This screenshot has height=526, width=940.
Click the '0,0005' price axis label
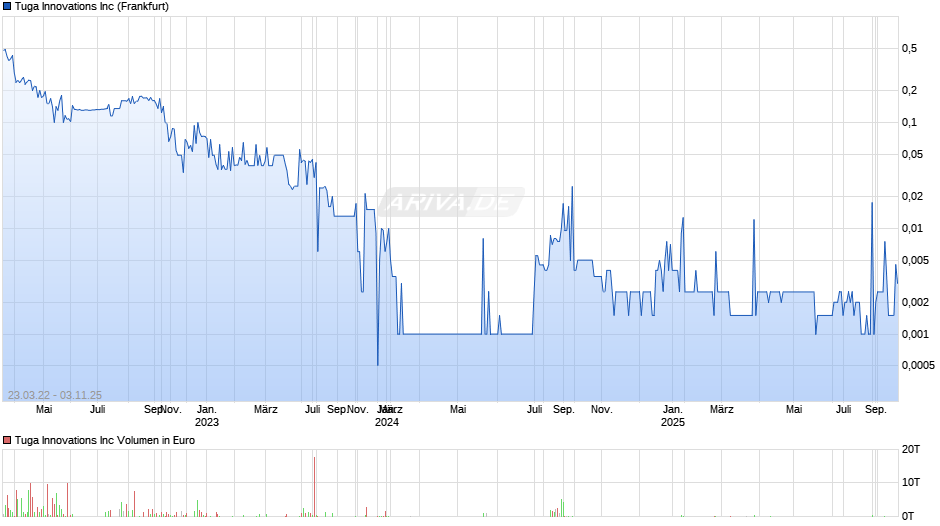coord(918,365)
